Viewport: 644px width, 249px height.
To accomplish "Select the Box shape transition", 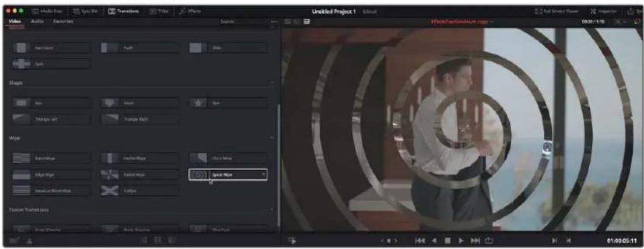I will [51, 103].
